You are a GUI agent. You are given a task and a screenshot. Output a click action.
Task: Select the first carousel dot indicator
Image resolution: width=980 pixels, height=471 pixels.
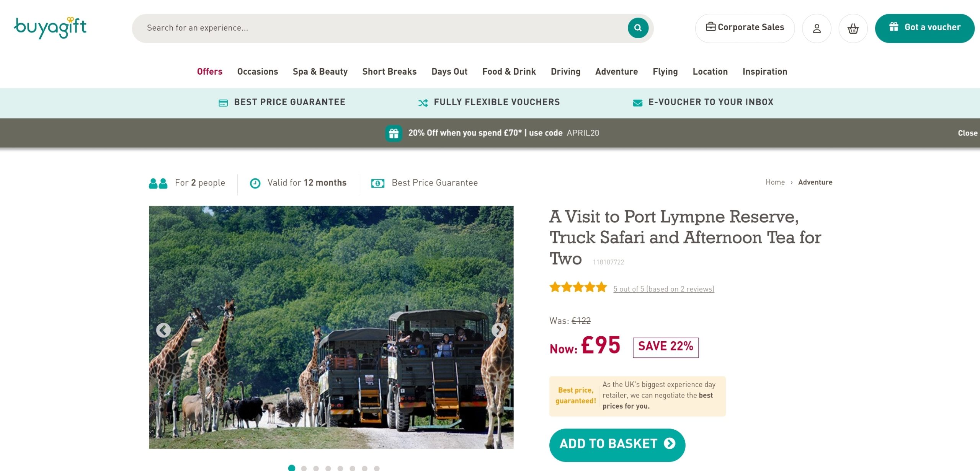pos(291,468)
